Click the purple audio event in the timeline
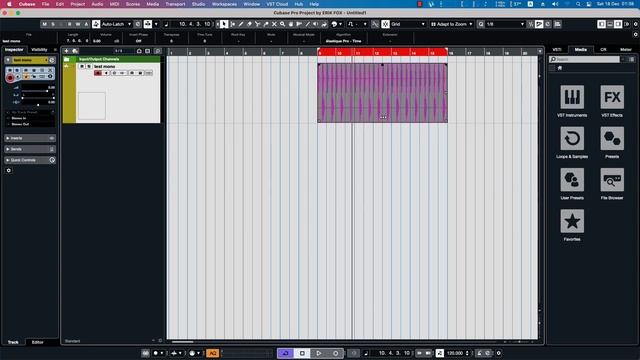Screen dimensions: 640x360 coord(382,93)
